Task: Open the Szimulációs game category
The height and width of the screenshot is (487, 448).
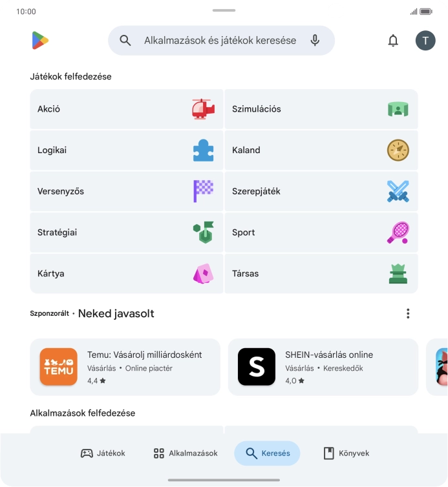Action: (321, 109)
